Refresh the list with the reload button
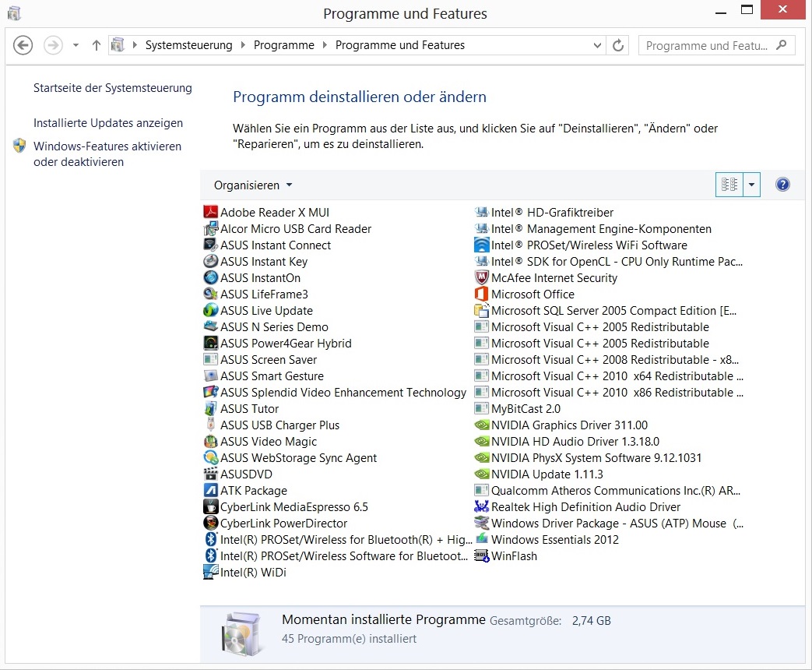The height and width of the screenshot is (670, 812). click(x=618, y=46)
